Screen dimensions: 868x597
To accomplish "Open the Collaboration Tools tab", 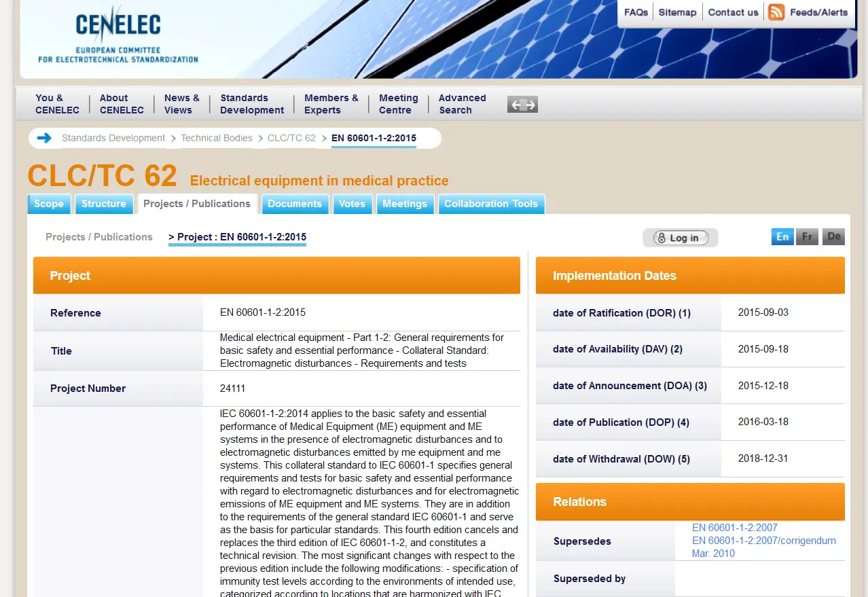I will (491, 204).
